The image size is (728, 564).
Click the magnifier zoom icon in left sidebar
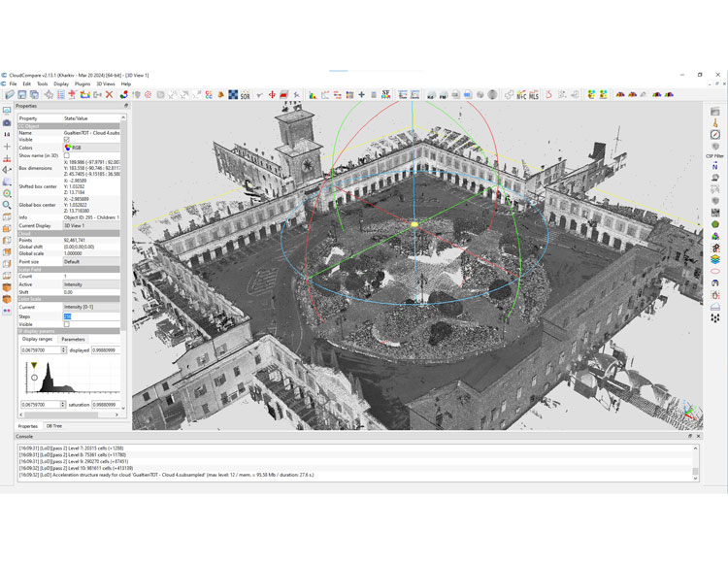click(x=7, y=205)
